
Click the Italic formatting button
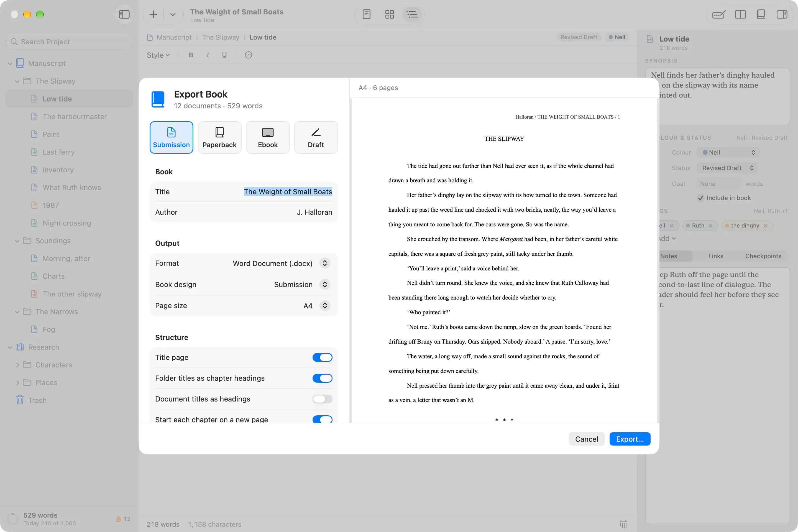[208, 55]
